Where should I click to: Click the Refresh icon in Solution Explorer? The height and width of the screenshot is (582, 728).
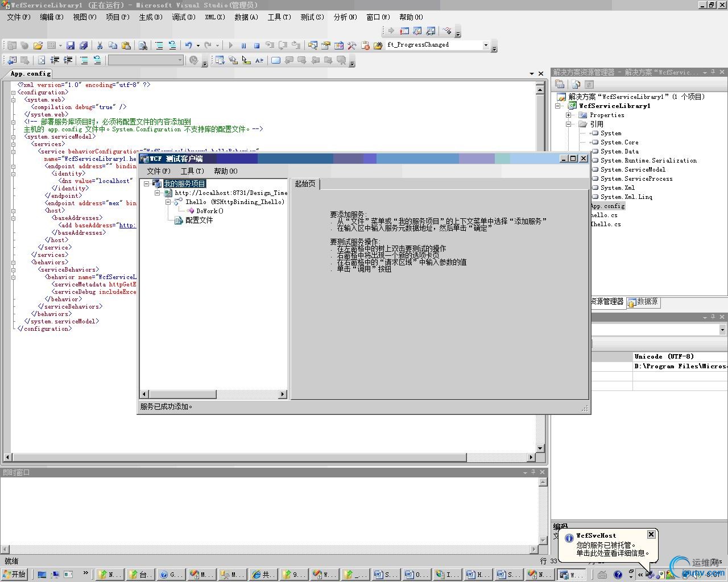point(589,84)
